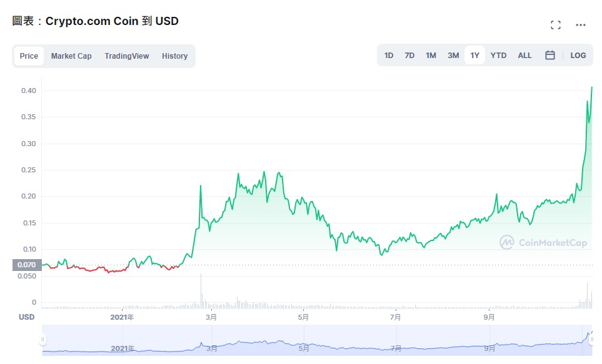Screen dimensions: 602x364
Task: Click the chart title Crypto.com Coin 到 USD
Action: (112, 21)
